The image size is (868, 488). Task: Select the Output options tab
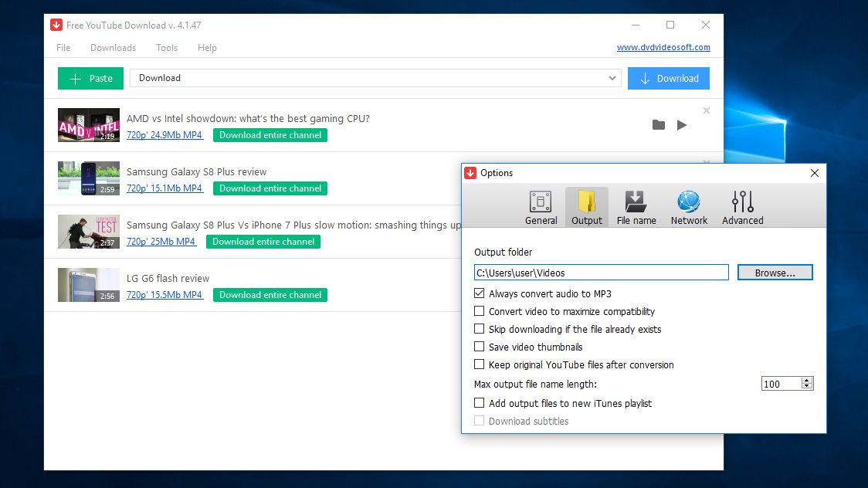pos(587,208)
